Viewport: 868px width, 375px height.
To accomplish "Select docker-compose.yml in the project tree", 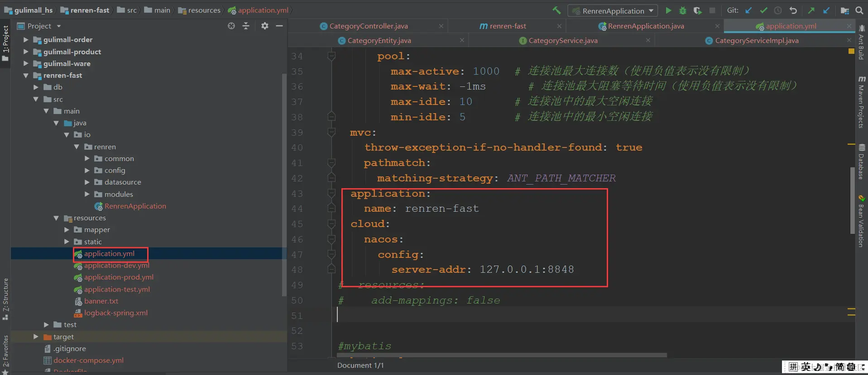I will [x=84, y=361].
